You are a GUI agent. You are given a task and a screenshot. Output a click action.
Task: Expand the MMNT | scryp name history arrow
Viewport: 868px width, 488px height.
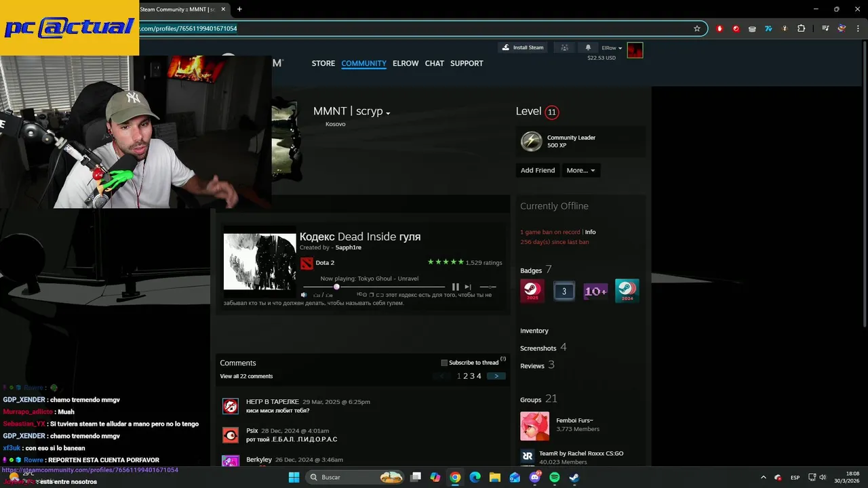[388, 113]
